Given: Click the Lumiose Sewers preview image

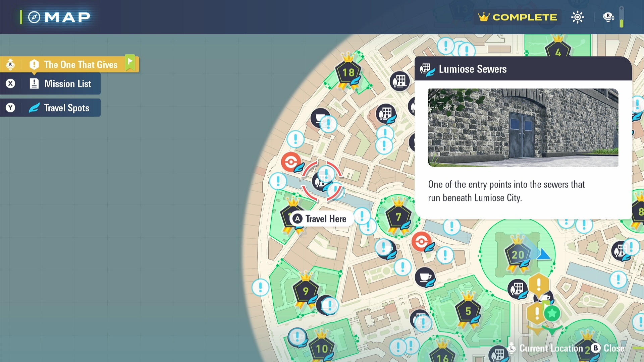Looking at the screenshot, I should [x=523, y=128].
